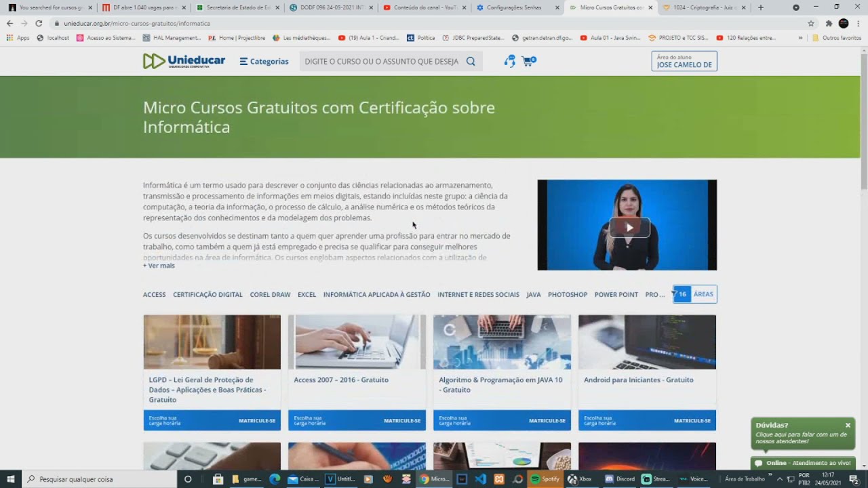
Task: Open Outros favoritos folder
Action: (x=837, y=38)
